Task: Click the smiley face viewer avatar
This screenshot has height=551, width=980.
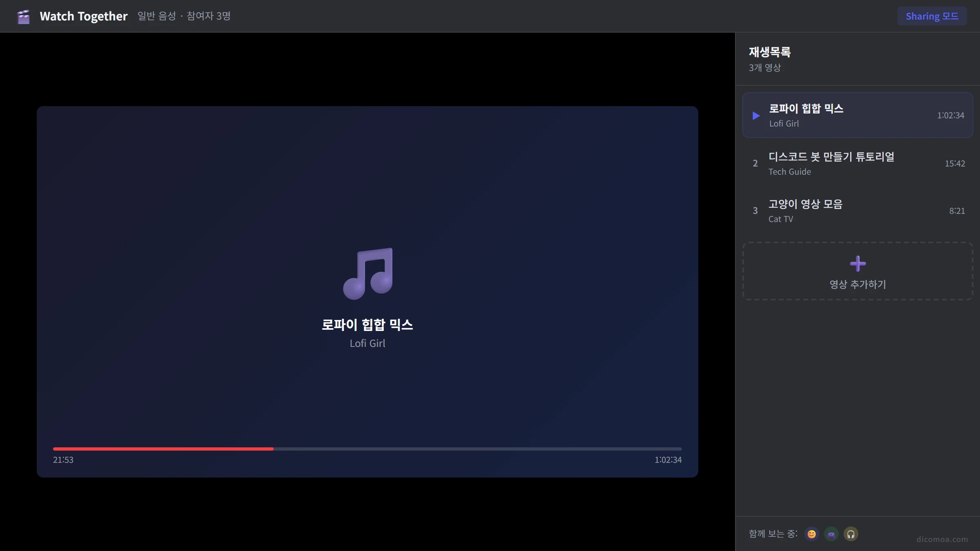Action: tap(811, 534)
